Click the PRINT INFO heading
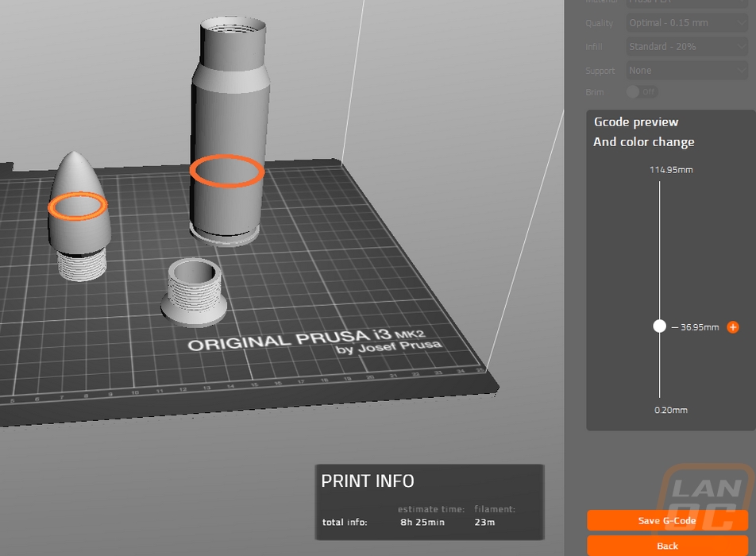756x556 pixels. pyautogui.click(x=368, y=481)
